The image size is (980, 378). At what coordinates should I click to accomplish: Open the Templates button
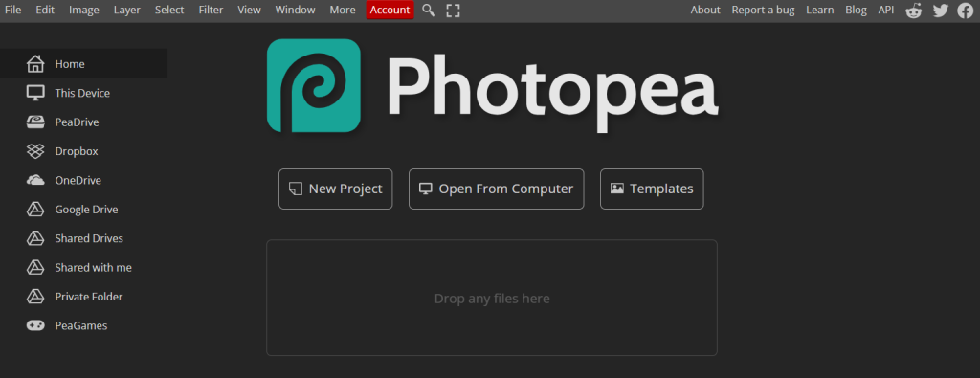click(652, 189)
